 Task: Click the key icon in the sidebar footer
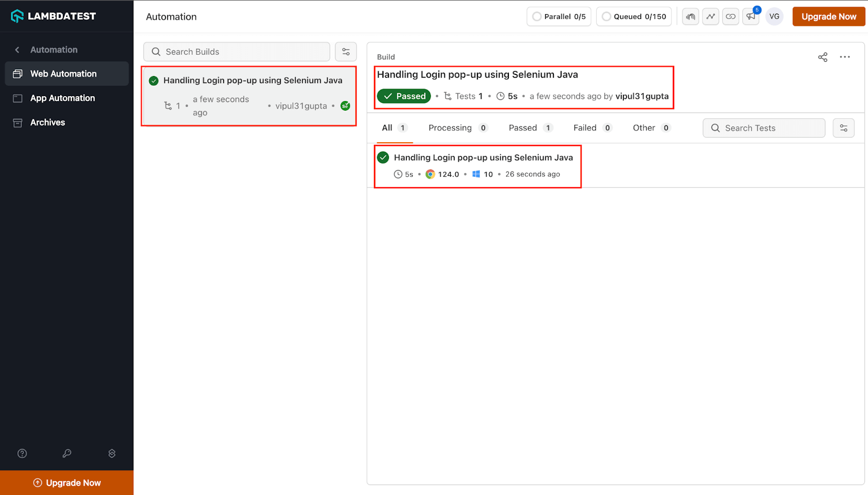[x=67, y=453]
